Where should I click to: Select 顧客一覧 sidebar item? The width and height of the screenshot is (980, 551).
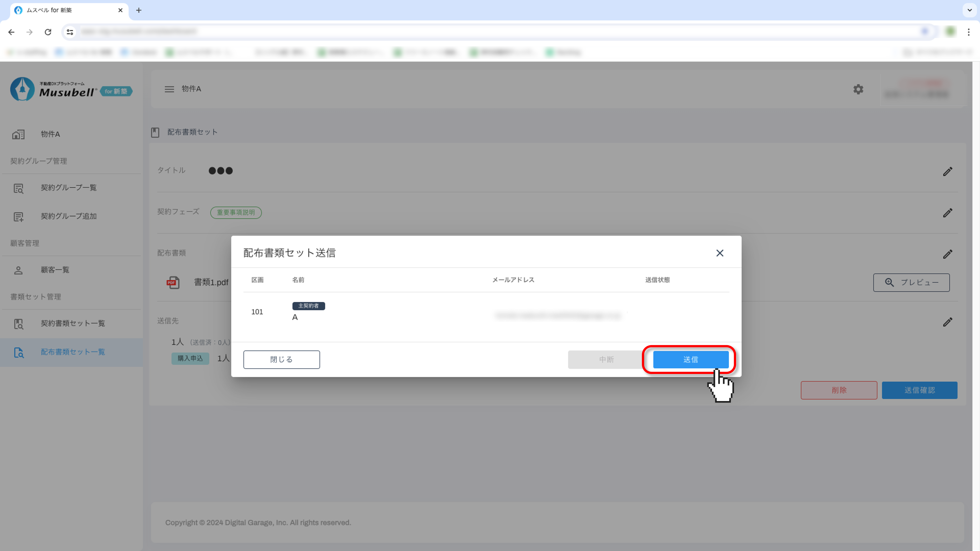tap(55, 270)
